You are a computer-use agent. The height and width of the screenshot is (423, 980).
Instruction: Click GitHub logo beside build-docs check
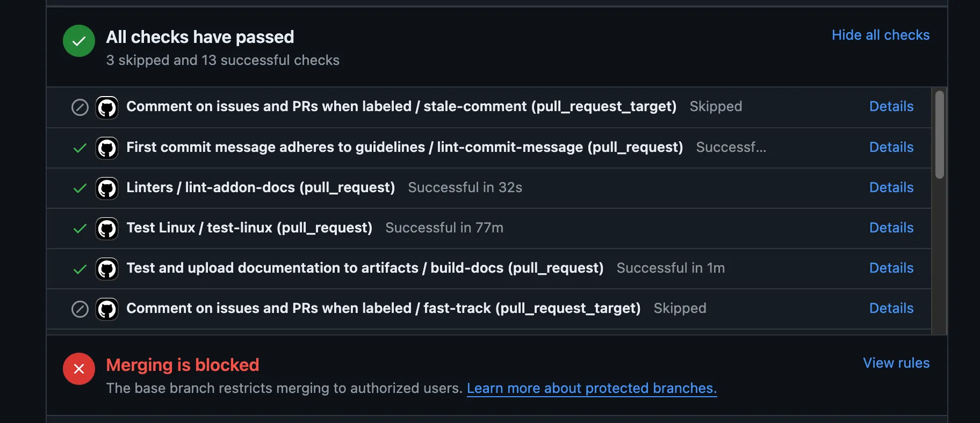pos(107,268)
